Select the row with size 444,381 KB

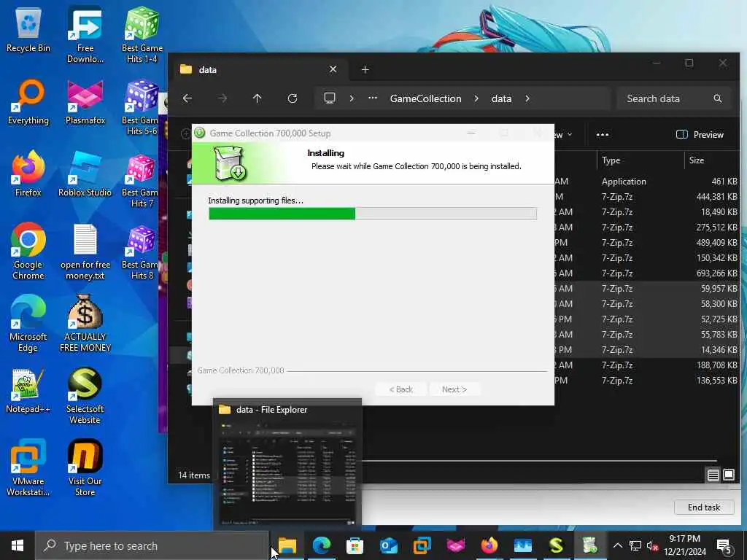click(x=647, y=197)
